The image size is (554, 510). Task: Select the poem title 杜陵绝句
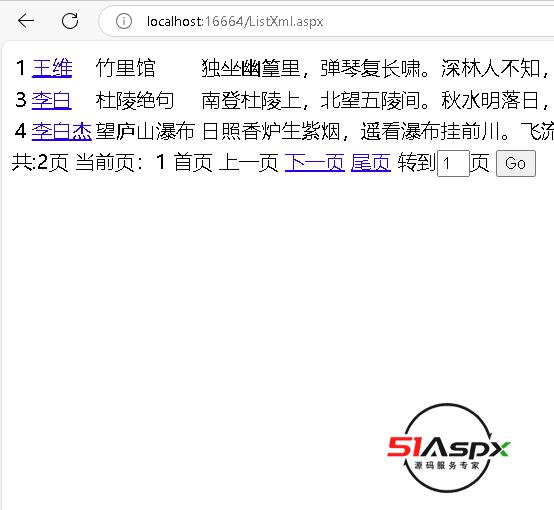point(135,100)
